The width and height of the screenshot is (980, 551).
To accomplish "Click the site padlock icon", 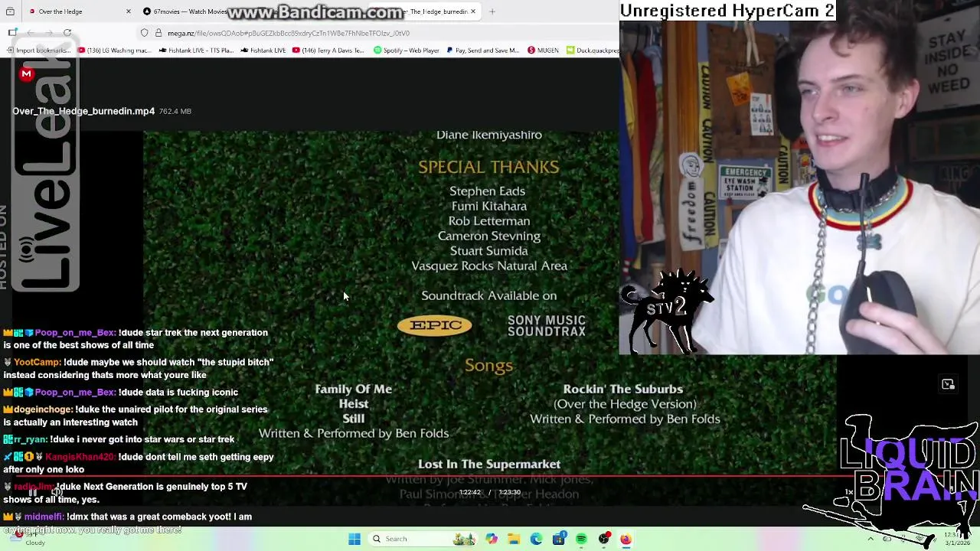I will click(158, 33).
